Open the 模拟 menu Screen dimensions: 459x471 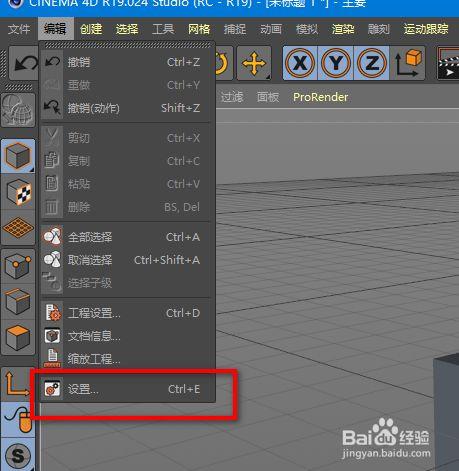coord(307,29)
